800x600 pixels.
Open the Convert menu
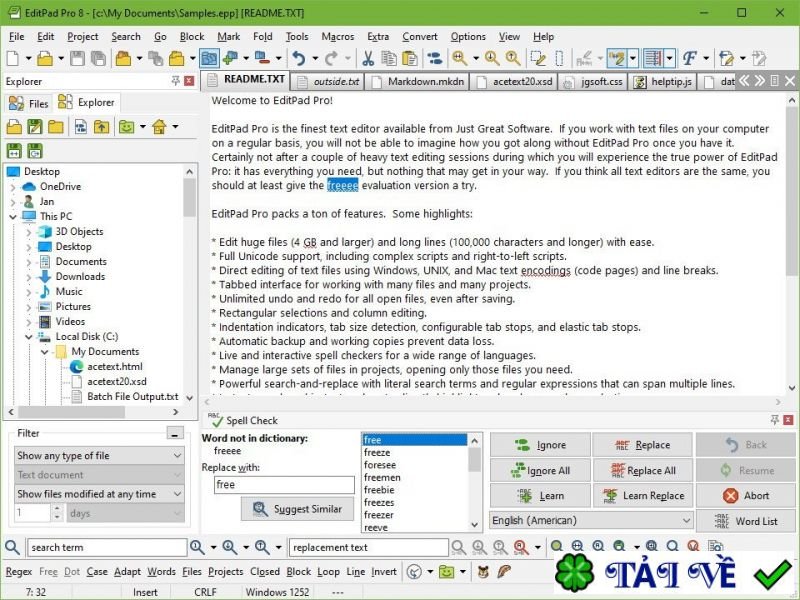coord(419,37)
